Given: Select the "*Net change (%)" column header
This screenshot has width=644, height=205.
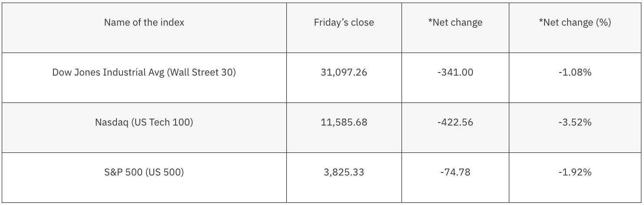Looking at the screenshot, I should pos(574,23).
